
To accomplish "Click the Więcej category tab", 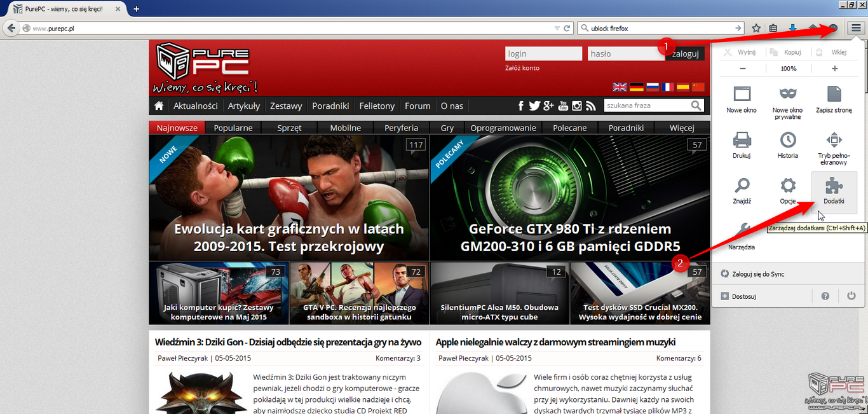I will [682, 128].
